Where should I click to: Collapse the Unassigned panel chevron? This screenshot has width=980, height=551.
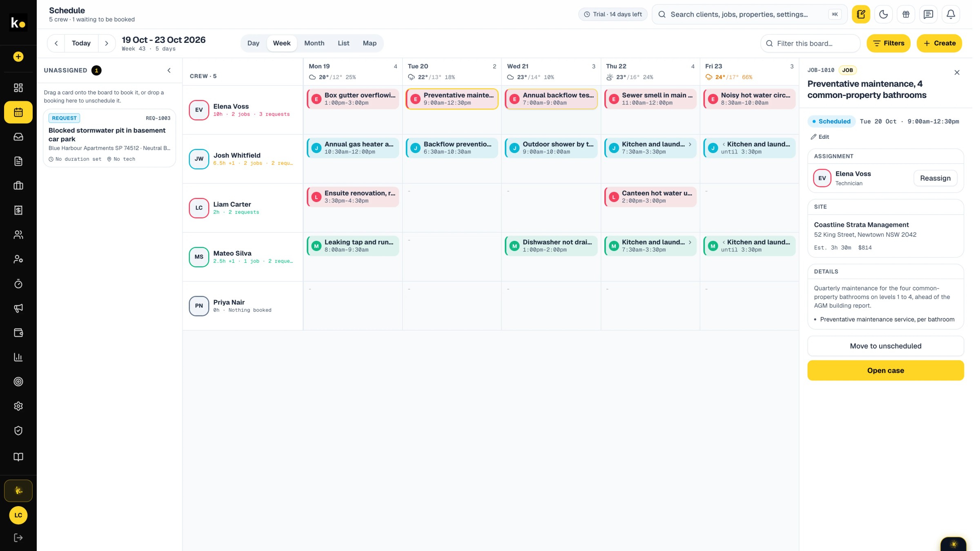click(169, 70)
